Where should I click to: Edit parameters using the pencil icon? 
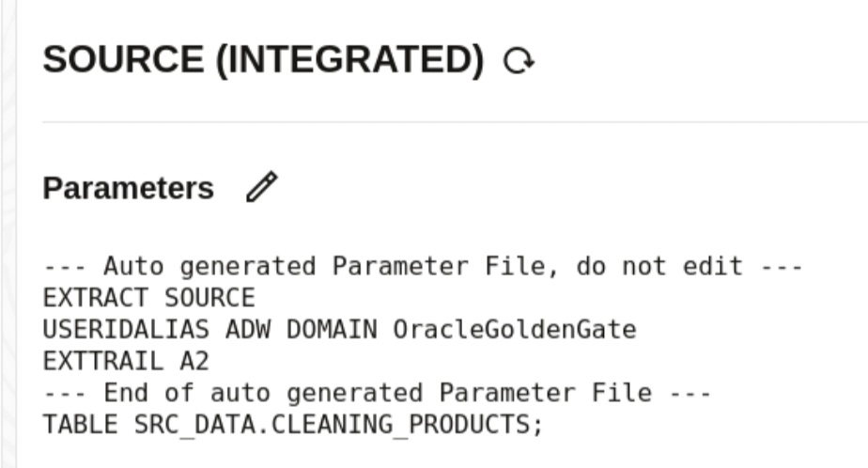tap(262, 188)
